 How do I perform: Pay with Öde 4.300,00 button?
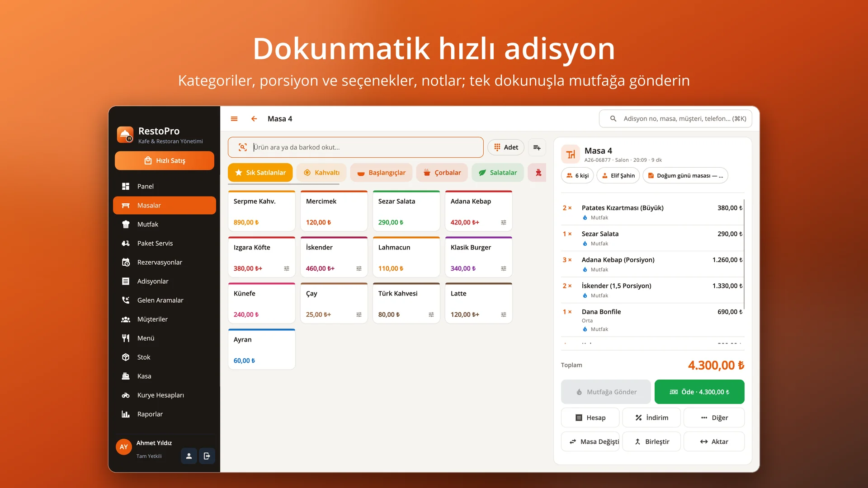699,392
